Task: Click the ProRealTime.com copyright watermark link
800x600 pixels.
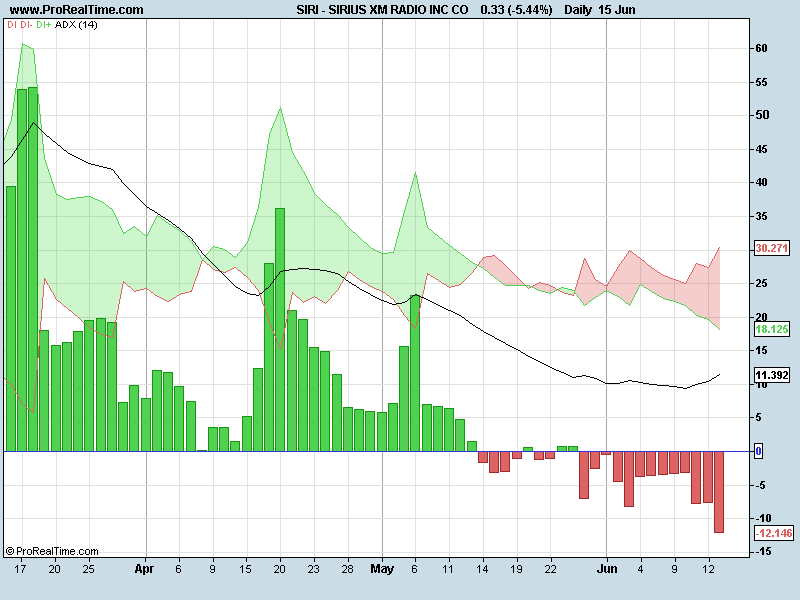Action: [52, 551]
